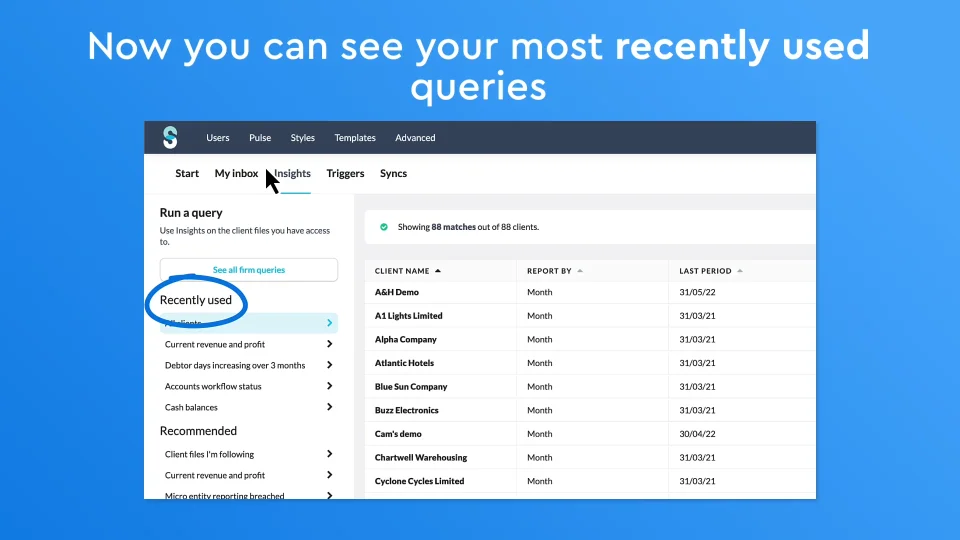
Task: Click LAST PERIOD column header
Action: pos(705,271)
